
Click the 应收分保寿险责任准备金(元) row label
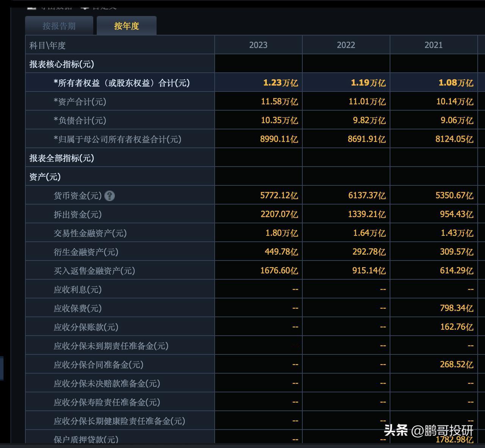point(107,402)
